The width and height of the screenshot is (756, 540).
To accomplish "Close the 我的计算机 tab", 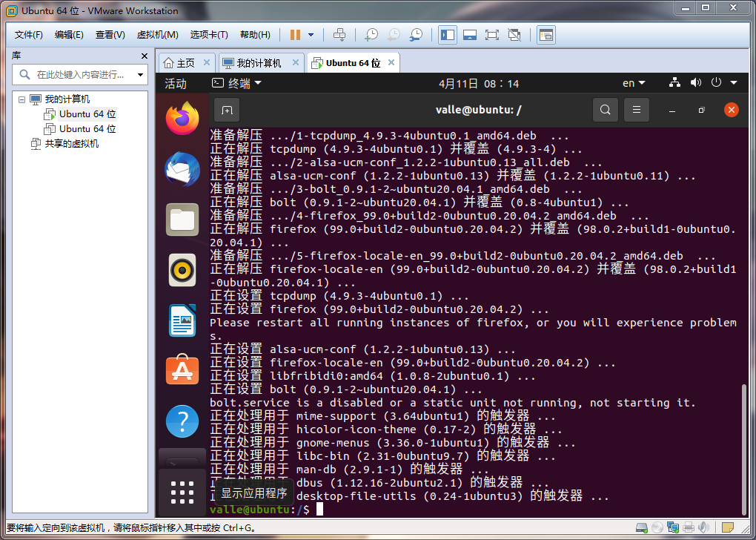I will [x=296, y=63].
